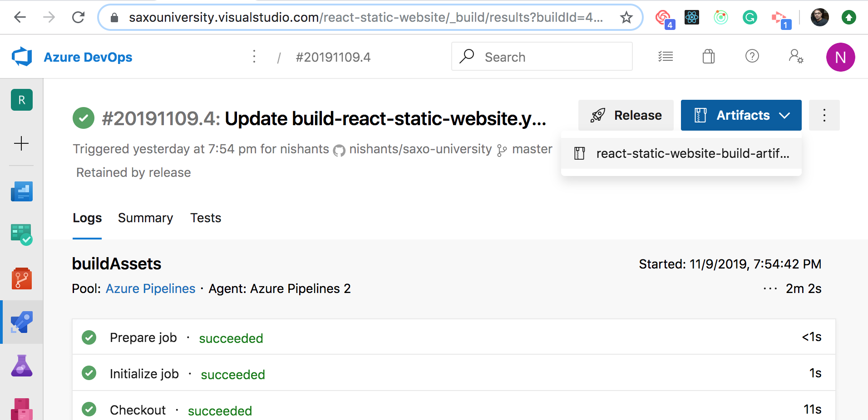This screenshot has height=420, width=868.
Task: Click the green build succeeded status icon
Action: (x=84, y=118)
